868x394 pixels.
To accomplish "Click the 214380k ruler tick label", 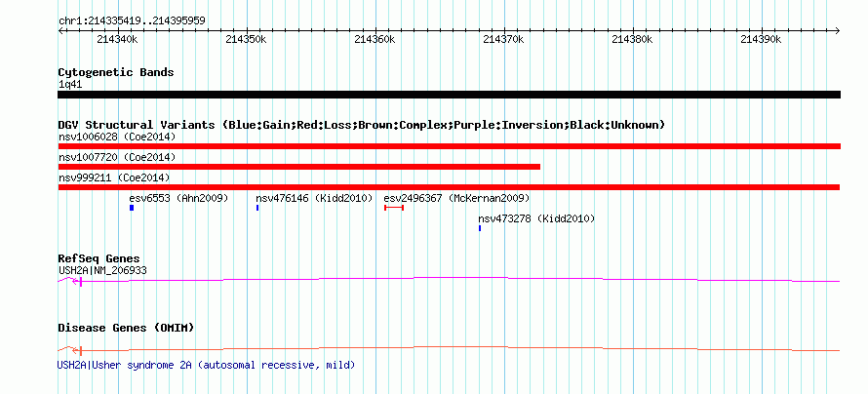I will [x=632, y=39].
